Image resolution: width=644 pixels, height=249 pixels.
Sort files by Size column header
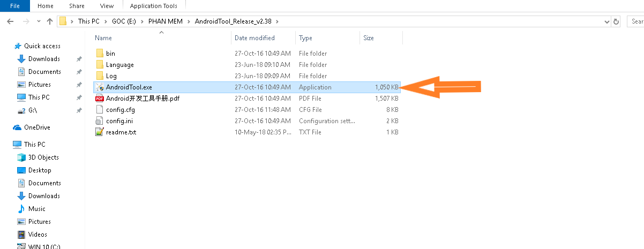pyautogui.click(x=369, y=38)
